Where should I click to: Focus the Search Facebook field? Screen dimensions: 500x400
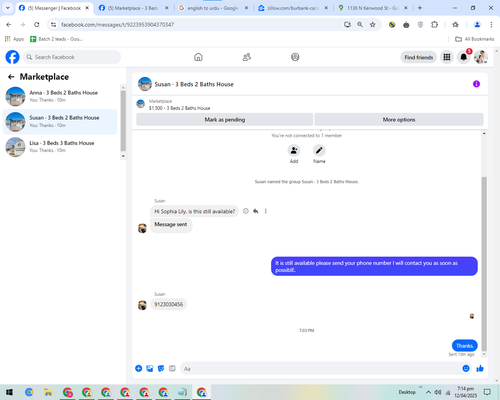coord(72,57)
